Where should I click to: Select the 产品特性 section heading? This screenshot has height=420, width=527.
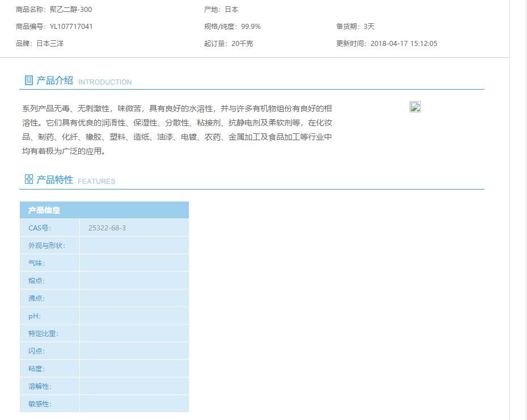(55, 180)
